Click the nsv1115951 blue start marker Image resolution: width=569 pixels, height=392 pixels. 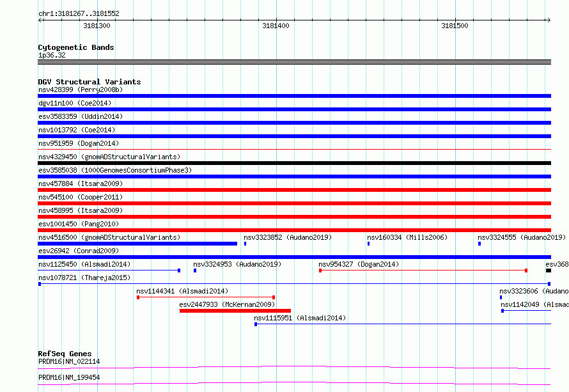256,324
